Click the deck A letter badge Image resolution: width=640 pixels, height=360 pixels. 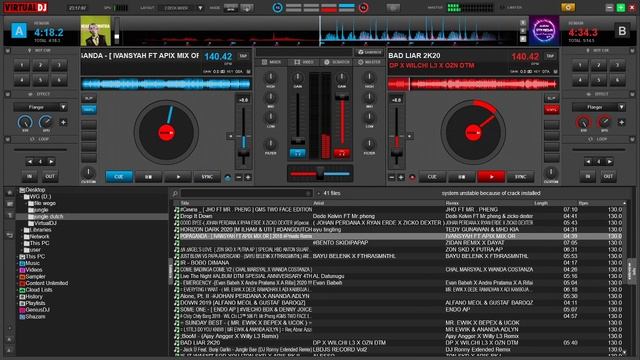(x=19, y=31)
